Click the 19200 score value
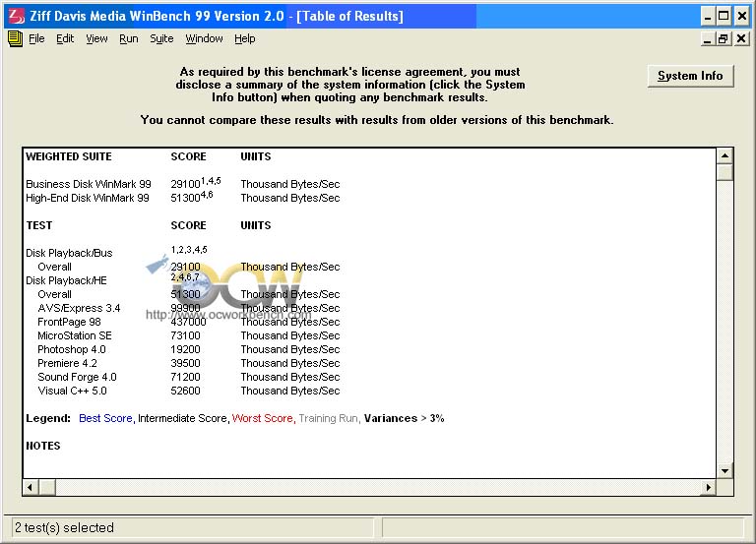Screen dimensions: 756x544 click(186, 349)
